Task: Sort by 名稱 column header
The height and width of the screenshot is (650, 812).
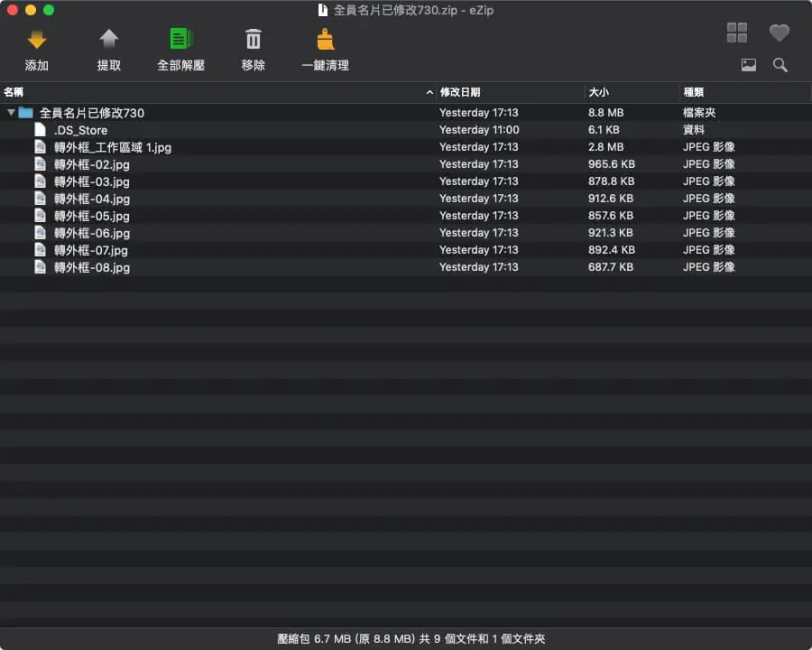Action: 14,92
